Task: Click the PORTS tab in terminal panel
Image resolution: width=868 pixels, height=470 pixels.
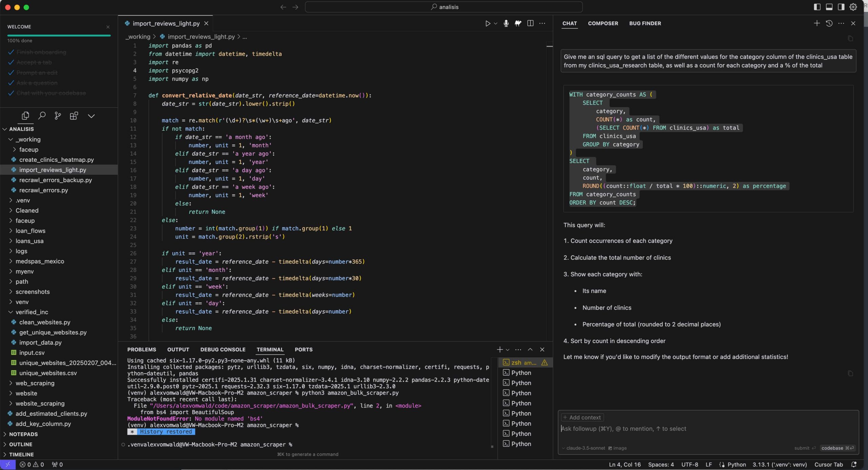Action: click(303, 349)
